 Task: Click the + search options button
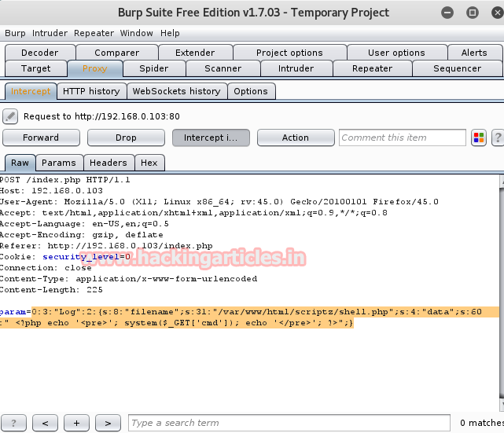[76, 423]
